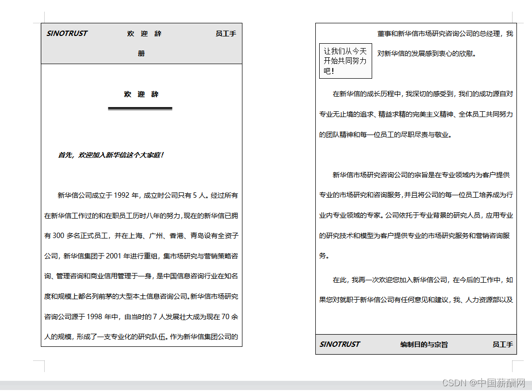Click the line '咨询公司源于 1998 年中'
Image resolution: width=532 pixels, height=392 pixels.
coord(141,317)
